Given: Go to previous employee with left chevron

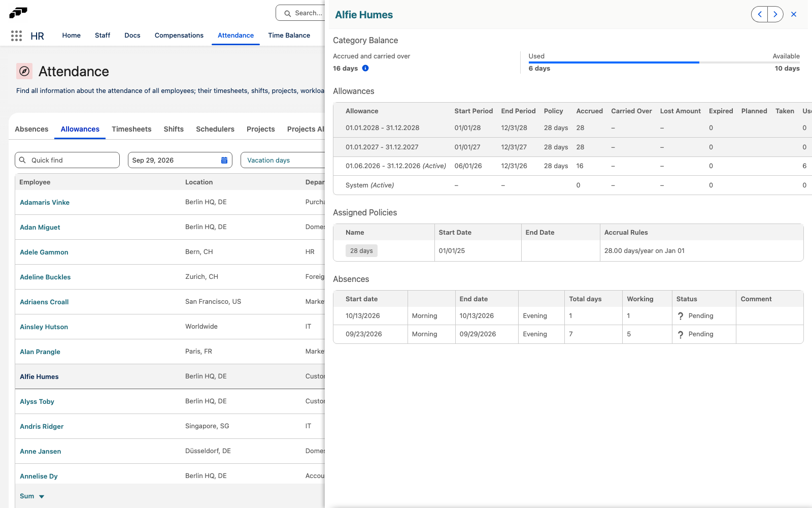Looking at the screenshot, I should tap(760, 14).
